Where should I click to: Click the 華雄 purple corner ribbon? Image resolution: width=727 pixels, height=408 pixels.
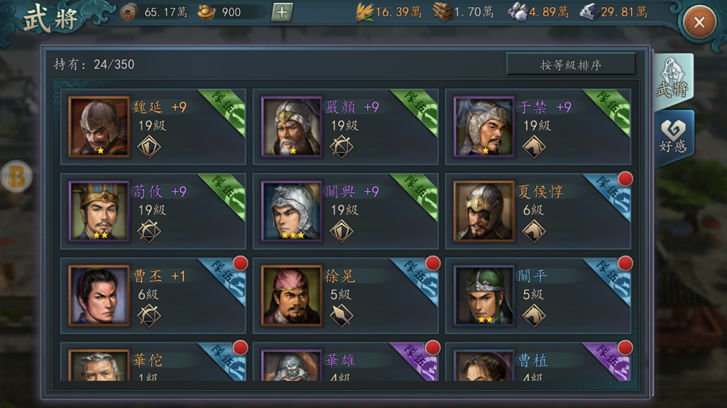pos(416,362)
